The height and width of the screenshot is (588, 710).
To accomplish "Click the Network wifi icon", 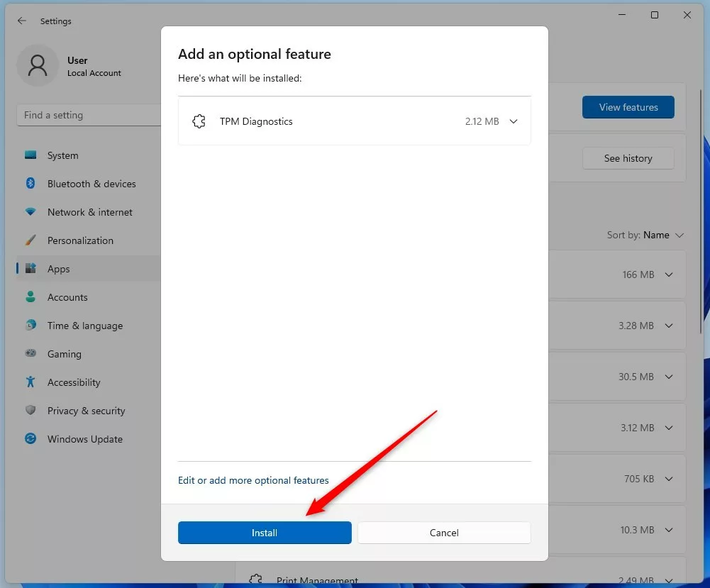I will [30, 212].
